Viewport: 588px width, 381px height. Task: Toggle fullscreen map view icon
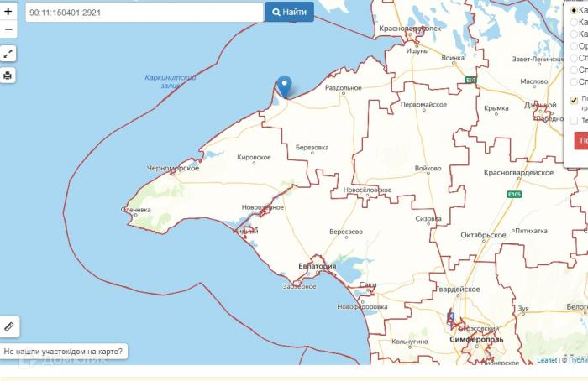point(8,54)
